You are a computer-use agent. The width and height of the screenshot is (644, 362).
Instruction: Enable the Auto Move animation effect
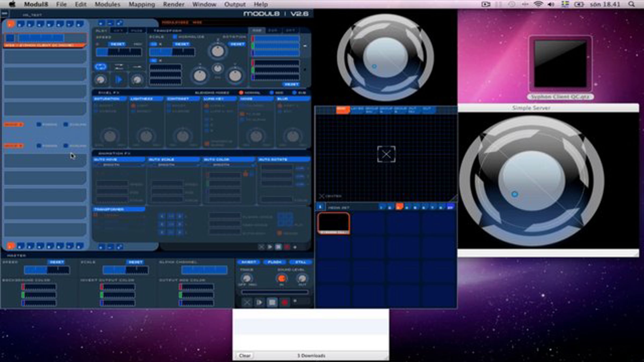(x=119, y=160)
